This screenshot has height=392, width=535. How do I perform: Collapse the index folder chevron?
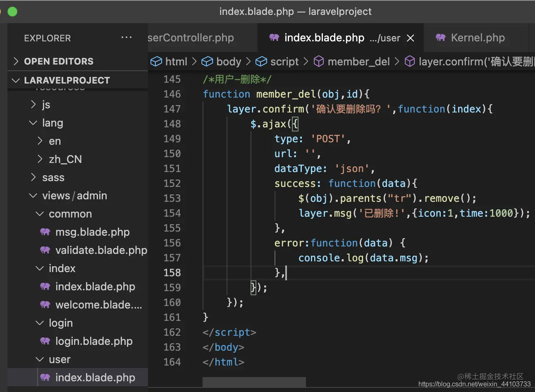pyautogui.click(x=40, y=268)
